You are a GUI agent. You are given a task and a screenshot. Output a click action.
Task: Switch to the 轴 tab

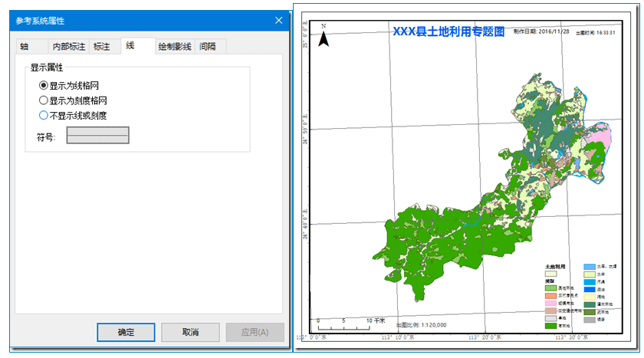(x=24, y=47)
